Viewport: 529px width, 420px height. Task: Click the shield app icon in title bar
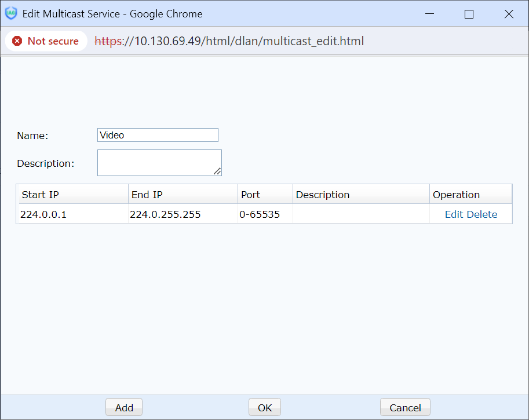(11, 14)
